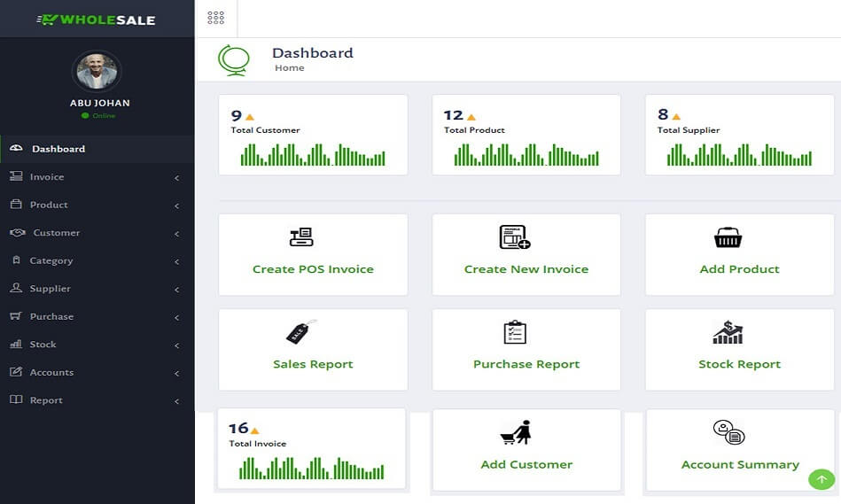This screenshot has height=504, width=841.
Task: Expand the Accounts menu chevron
Action: coord(177,373)
